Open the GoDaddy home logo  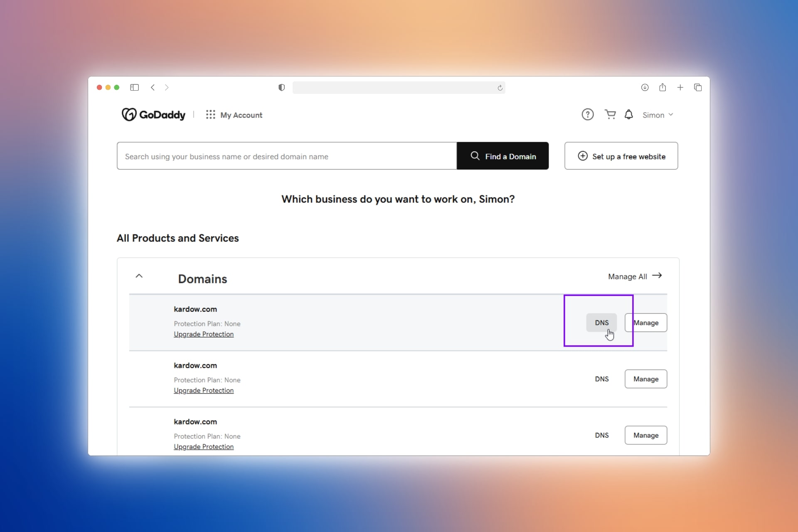pos(153,115)
